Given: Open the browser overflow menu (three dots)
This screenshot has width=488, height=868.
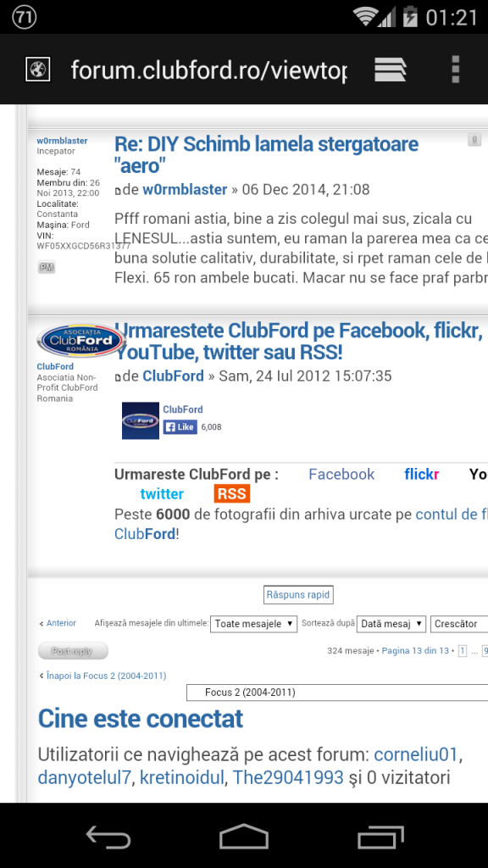Looking at the screenshot, I should tap(455, 70).
